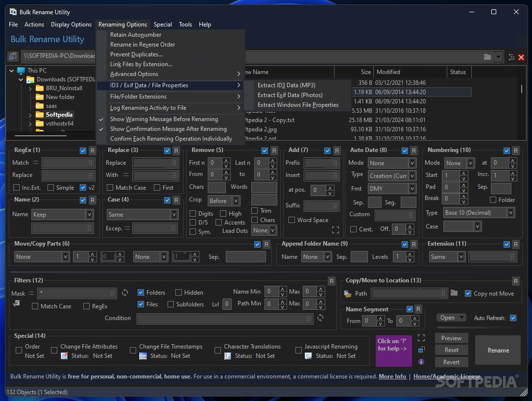Click the Preview button
This screenshot has width=532, height=401.
(451, 338)
